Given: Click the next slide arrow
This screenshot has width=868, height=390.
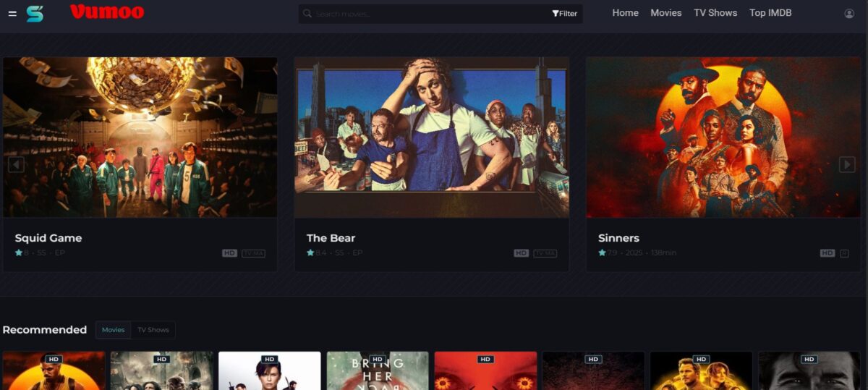Looking at the screenshot, I should click(x=847, y=164).
